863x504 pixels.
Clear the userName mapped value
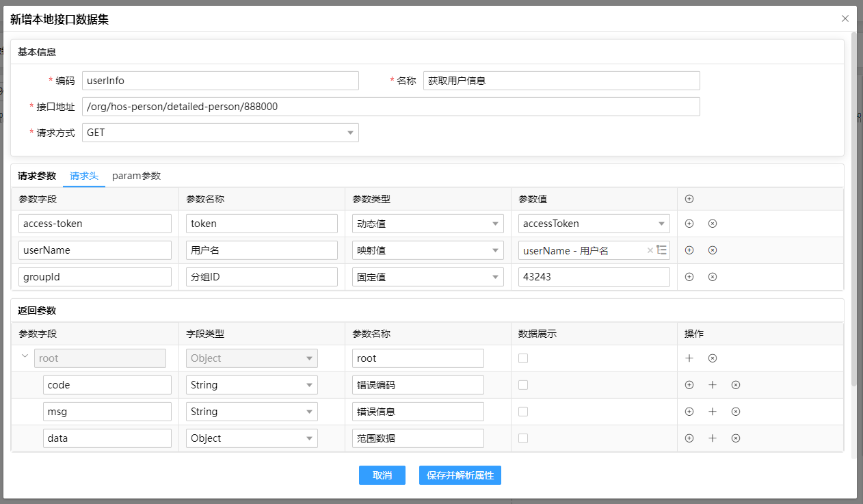coord(650,250)
